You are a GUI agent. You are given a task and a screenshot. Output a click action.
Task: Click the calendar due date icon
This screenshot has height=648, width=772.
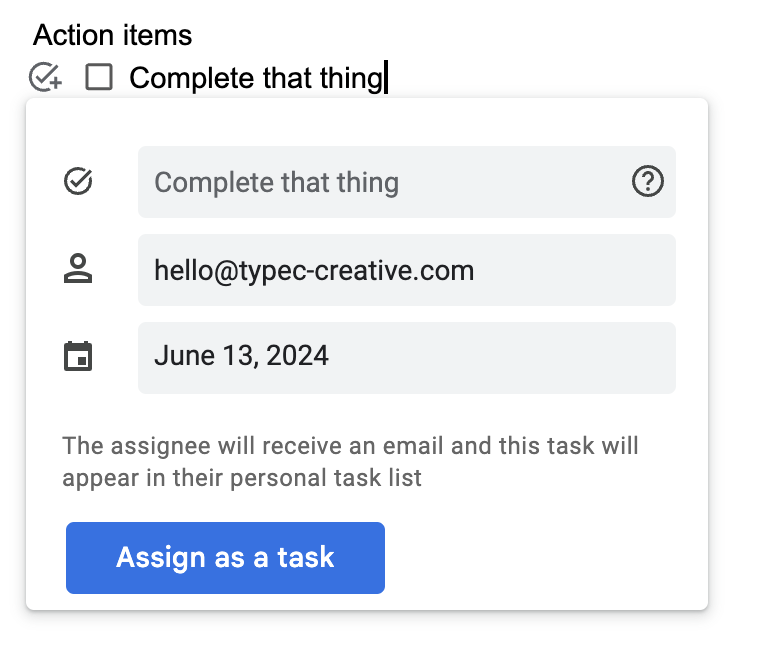point(78,356)
